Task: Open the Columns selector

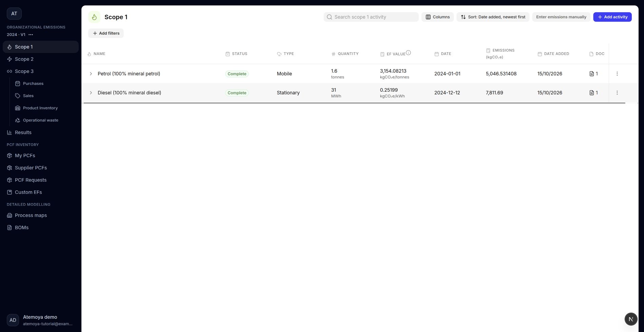Action: [437, 17]
